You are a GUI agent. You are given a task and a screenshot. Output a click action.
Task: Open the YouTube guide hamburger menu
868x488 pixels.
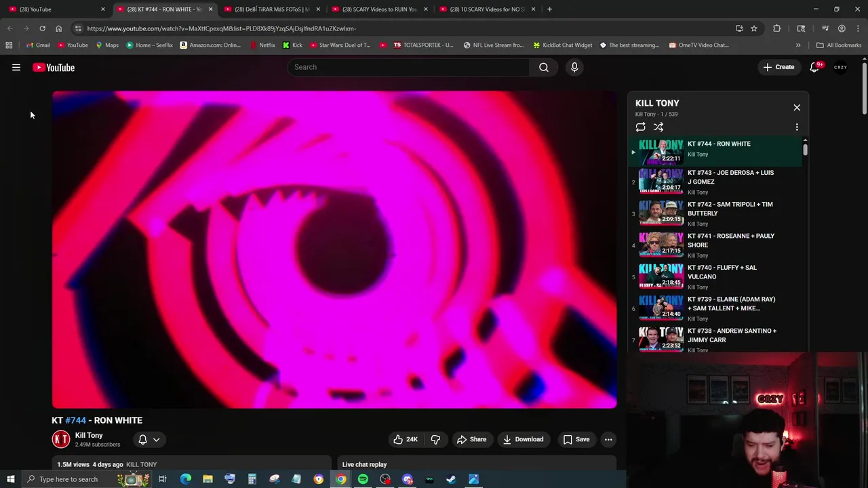[16, 67]
